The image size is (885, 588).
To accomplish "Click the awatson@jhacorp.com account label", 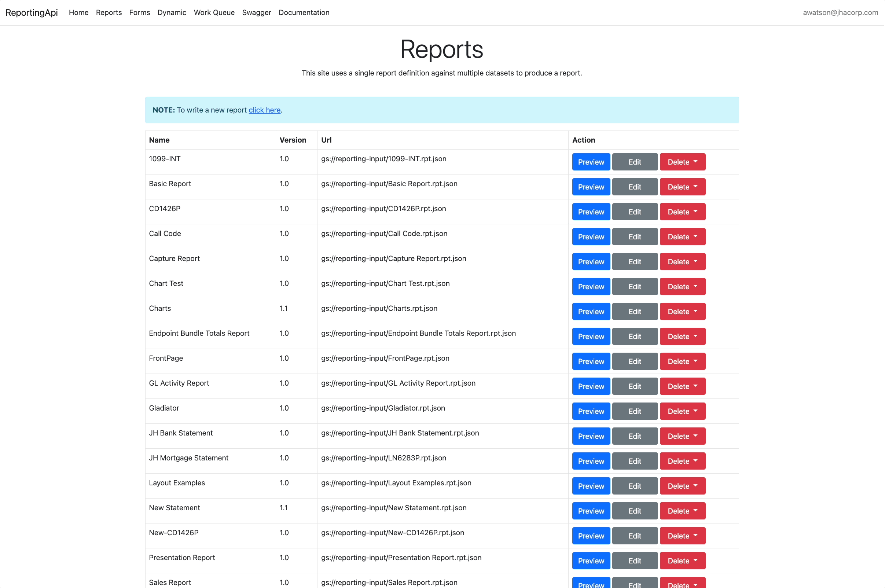I will 840,12.
